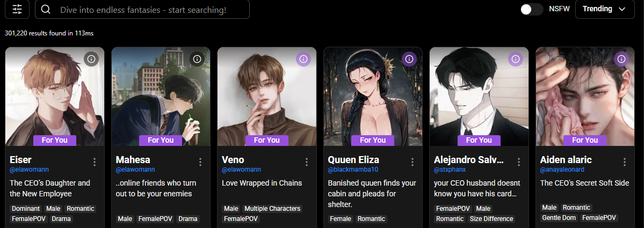Open three-dot menu beside Eiser
Screen dimensions: 644x228
95,162
